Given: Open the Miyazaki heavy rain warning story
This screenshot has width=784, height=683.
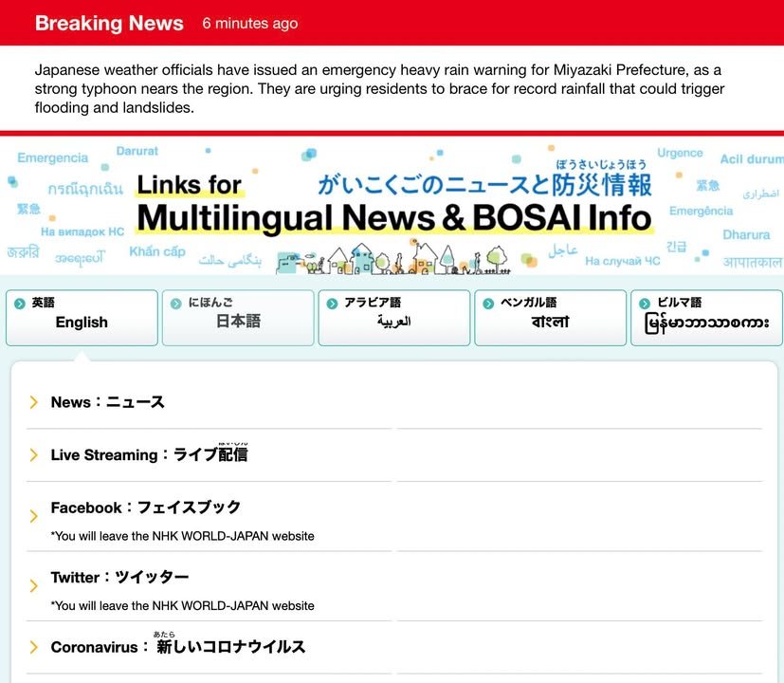Looking at the screenshot, I should tap(379, 89).
